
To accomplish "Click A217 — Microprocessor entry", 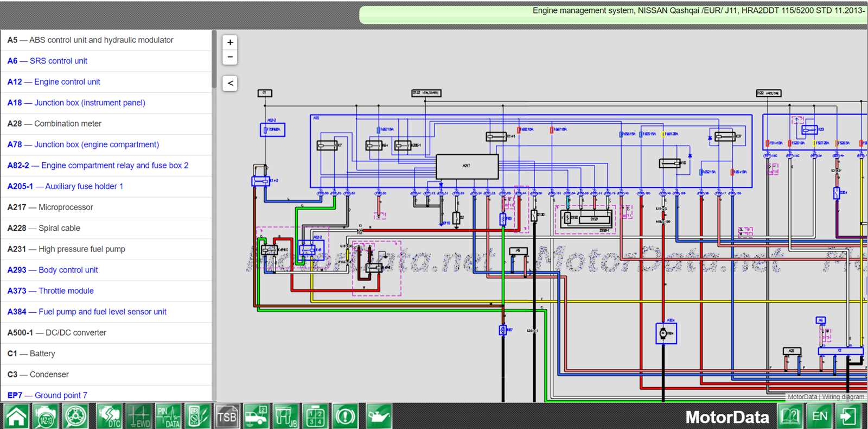I will pyautogui.click(x=106, y=207).
